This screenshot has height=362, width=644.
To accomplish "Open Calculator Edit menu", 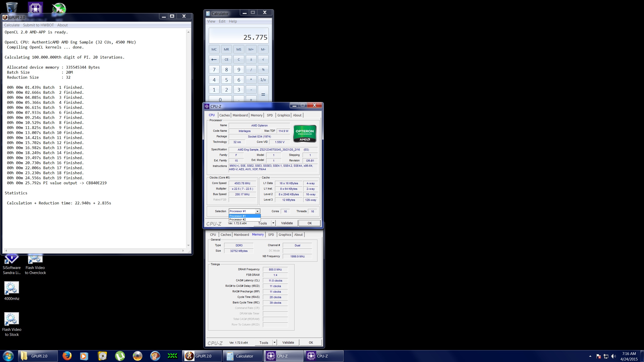I will (x=222, y=21).
